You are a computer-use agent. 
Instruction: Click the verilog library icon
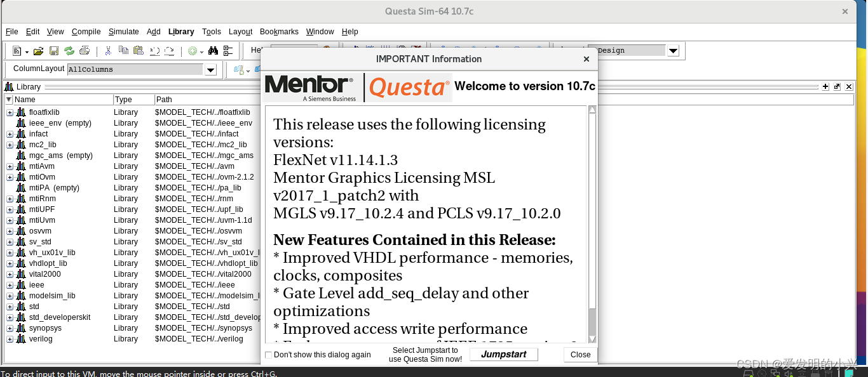21,339
